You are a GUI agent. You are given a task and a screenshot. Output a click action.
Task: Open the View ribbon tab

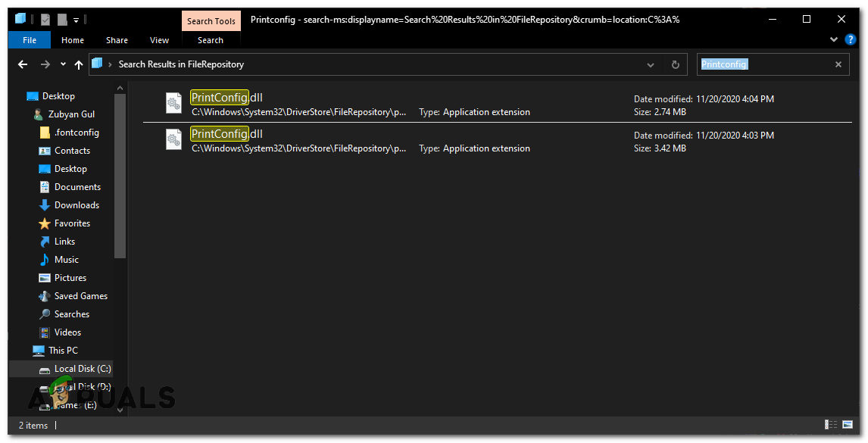pos(159,40)
